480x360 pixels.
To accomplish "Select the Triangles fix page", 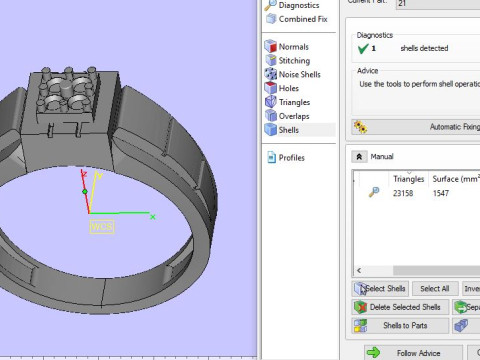I will (x=287, y=102).
